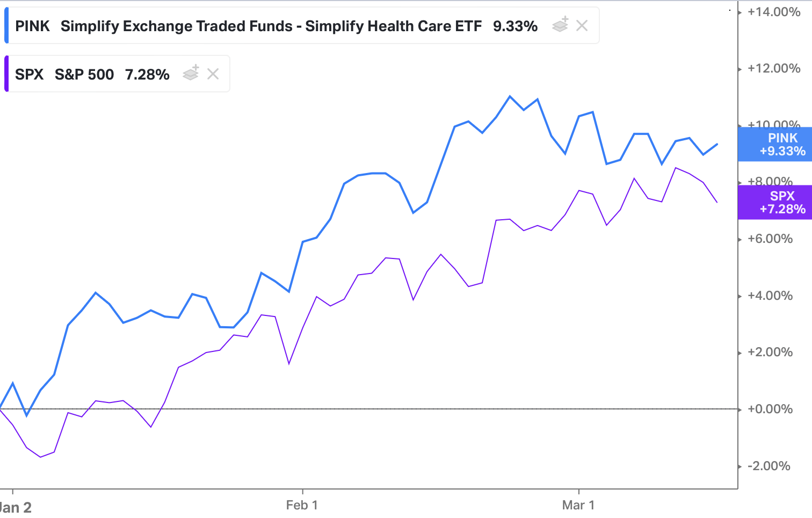Image resolution: width=812 pixels, height=518 pixels.
Task: Click the Feb 1 label on the timeline
Action: [x=302, y=505]
